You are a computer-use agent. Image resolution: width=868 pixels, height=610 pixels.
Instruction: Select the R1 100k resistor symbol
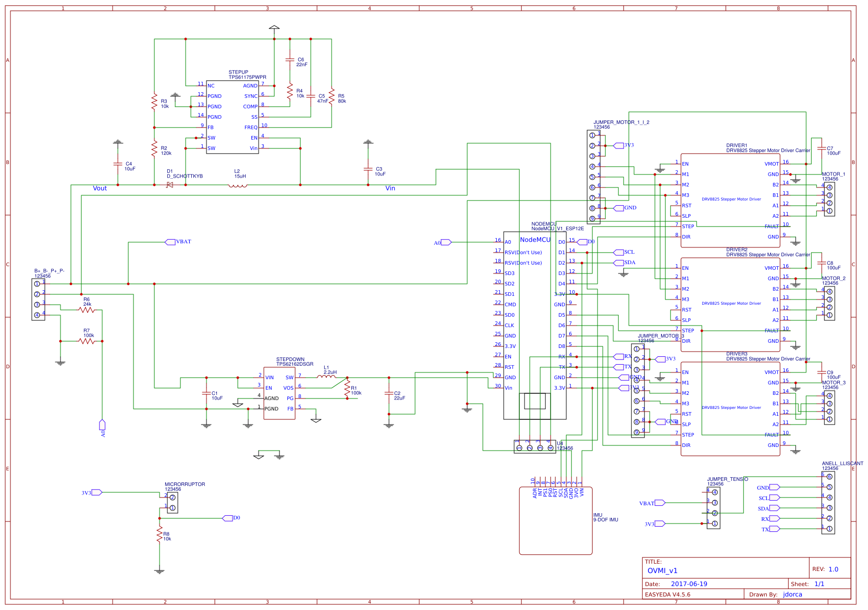(347, 388)
